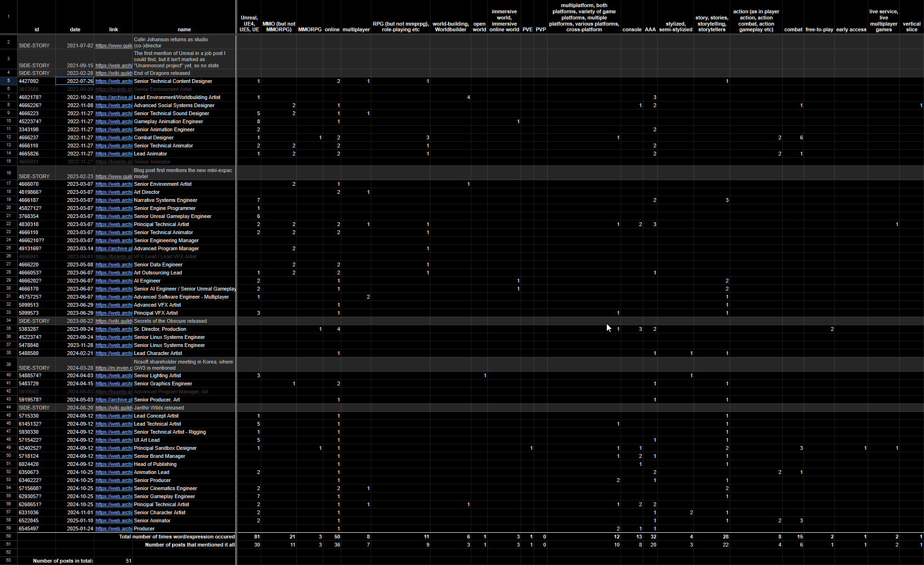Select the id cell 4666237

click(37, 137)
